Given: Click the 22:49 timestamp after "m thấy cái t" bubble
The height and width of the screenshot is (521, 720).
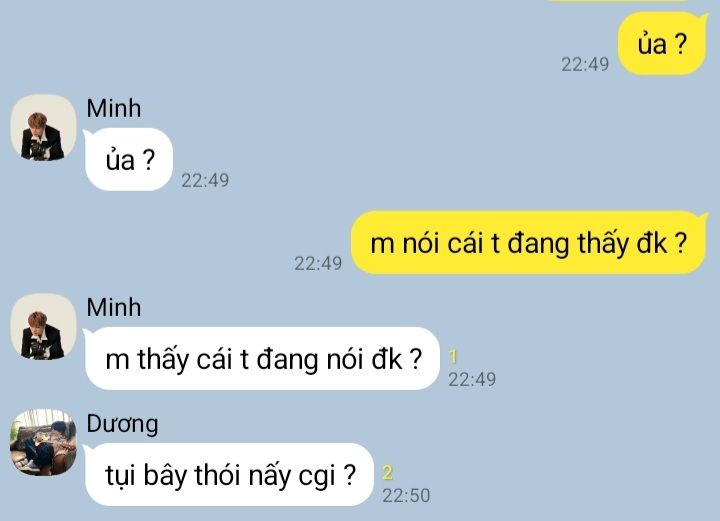Looking at the screenshot, I should pyautogui.click(x=472, y=380).
